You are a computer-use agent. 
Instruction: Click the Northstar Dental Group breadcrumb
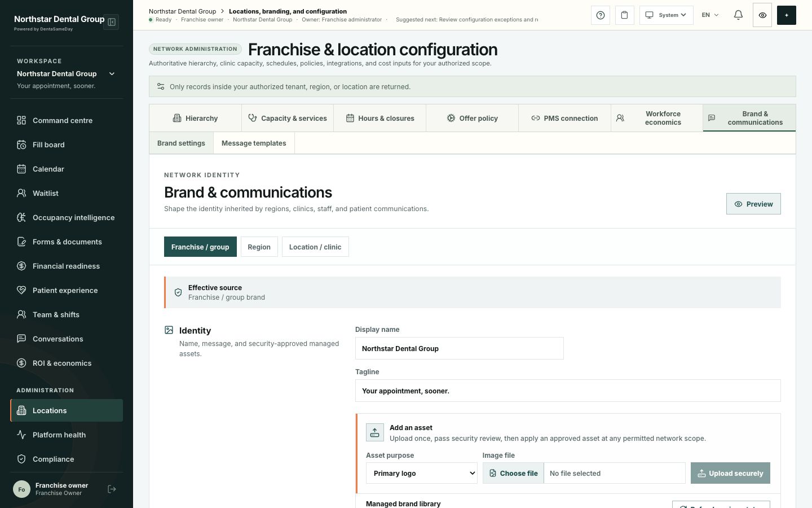182,11
